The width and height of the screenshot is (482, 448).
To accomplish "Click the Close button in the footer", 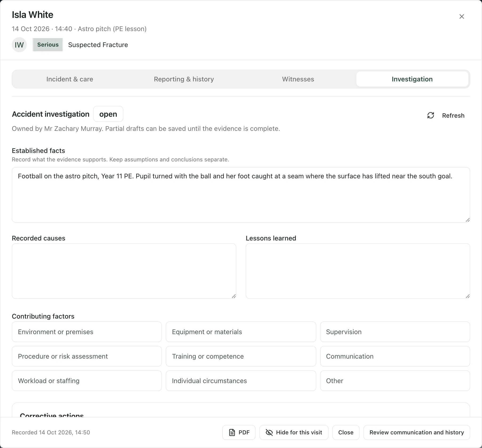I will point(346,432).
